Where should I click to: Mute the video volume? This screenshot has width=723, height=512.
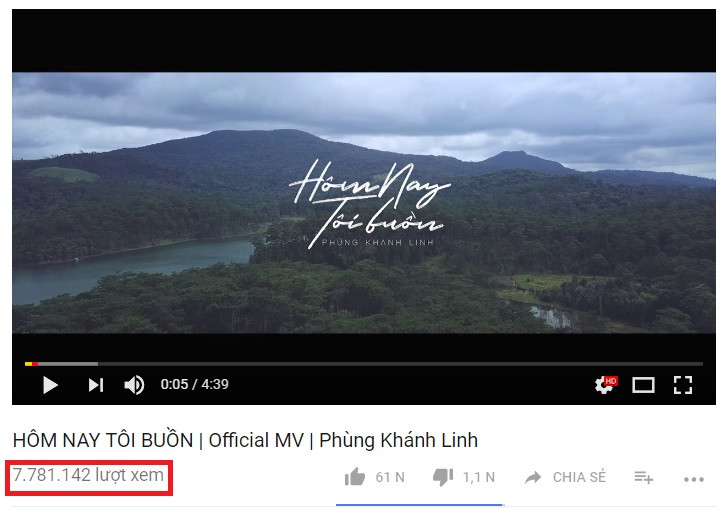(x=134, y=385)
